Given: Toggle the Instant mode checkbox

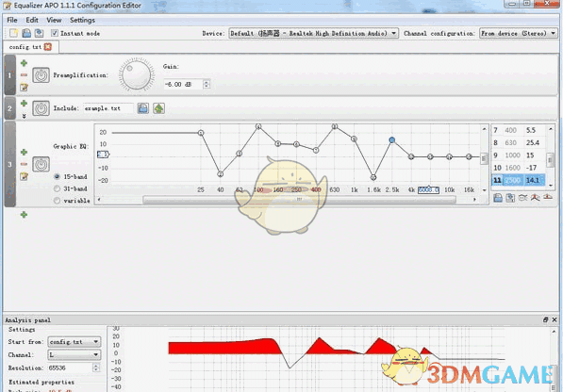Looking at the screenshot, I should [x=54, y=33].
